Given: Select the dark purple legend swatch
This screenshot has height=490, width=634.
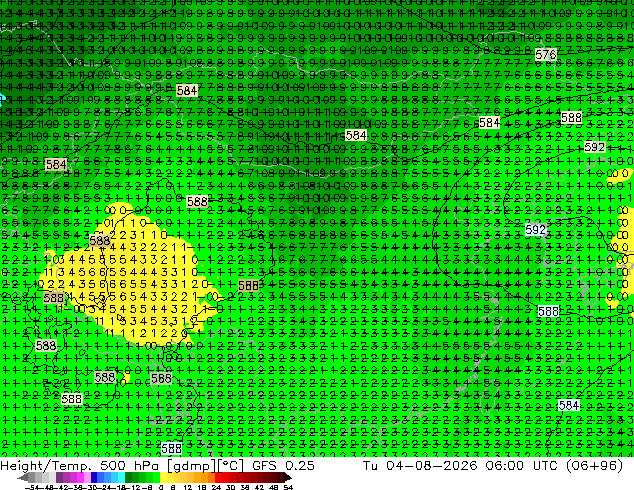Looking at the screenshot, I should pyautogui.click(x=59, y=477).
